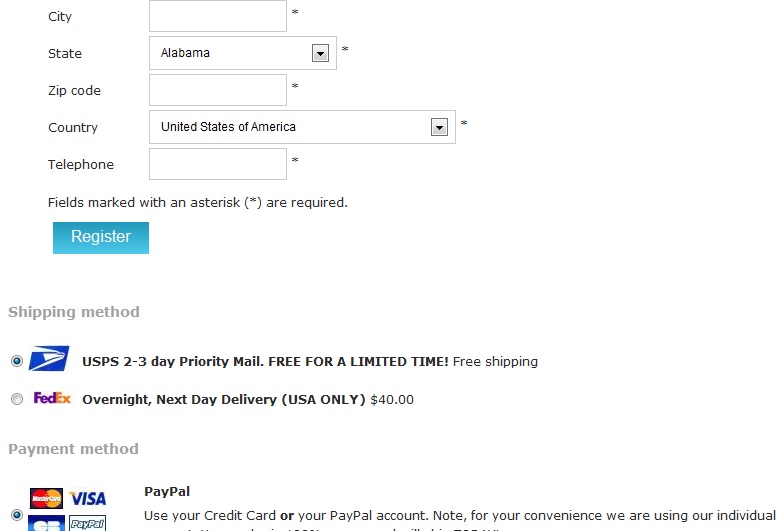Image resolution: width=780 pixels, height=531 pixels.
Task: Click the Telephone input field
Action: pyautogui.click(x=218, y=164)
